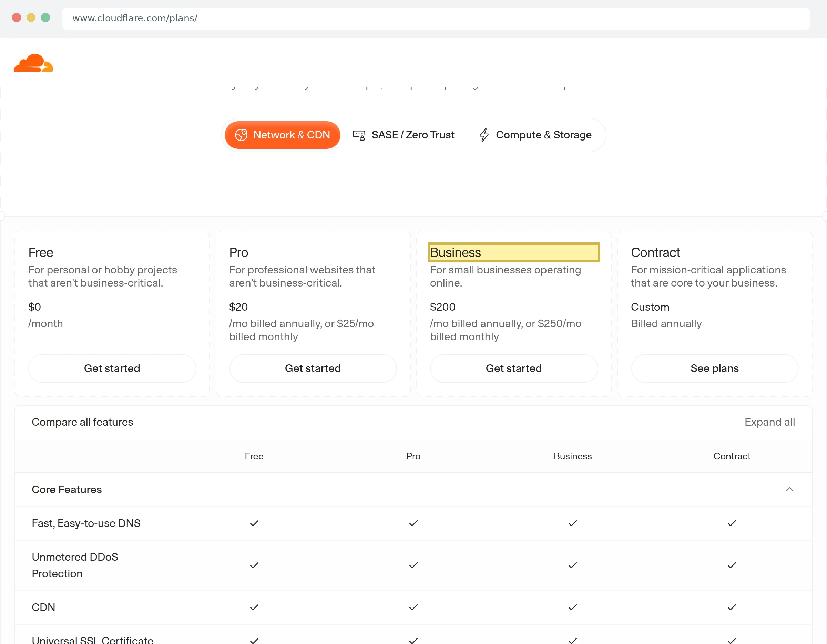This screenshot has height=644, width=827.
Task: Click the highlighted Business plan title
Action: (514, 252)
